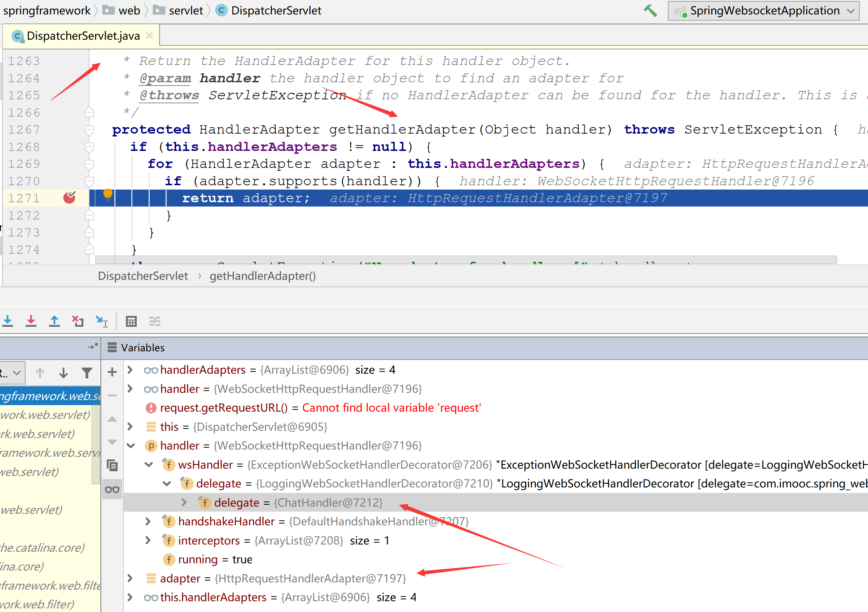The width and height of the screenshot is (868, 612).
Task: Toggle breakpoint on line 1271
Action: click(x=69, y=198)
